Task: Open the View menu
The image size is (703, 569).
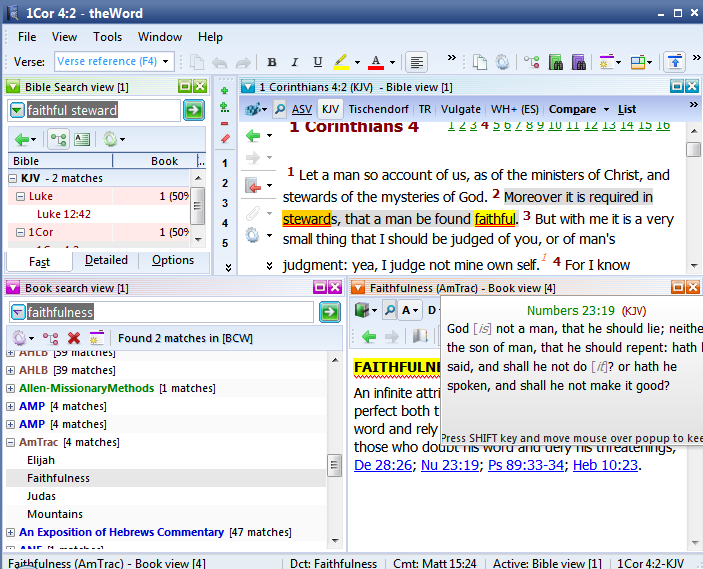Action: [x=64, y=37]
